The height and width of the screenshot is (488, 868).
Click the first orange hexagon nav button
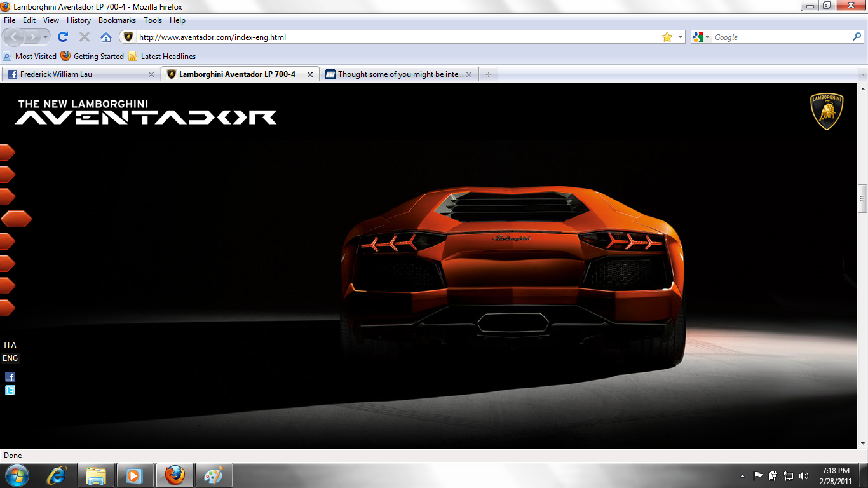click(7, 152)
